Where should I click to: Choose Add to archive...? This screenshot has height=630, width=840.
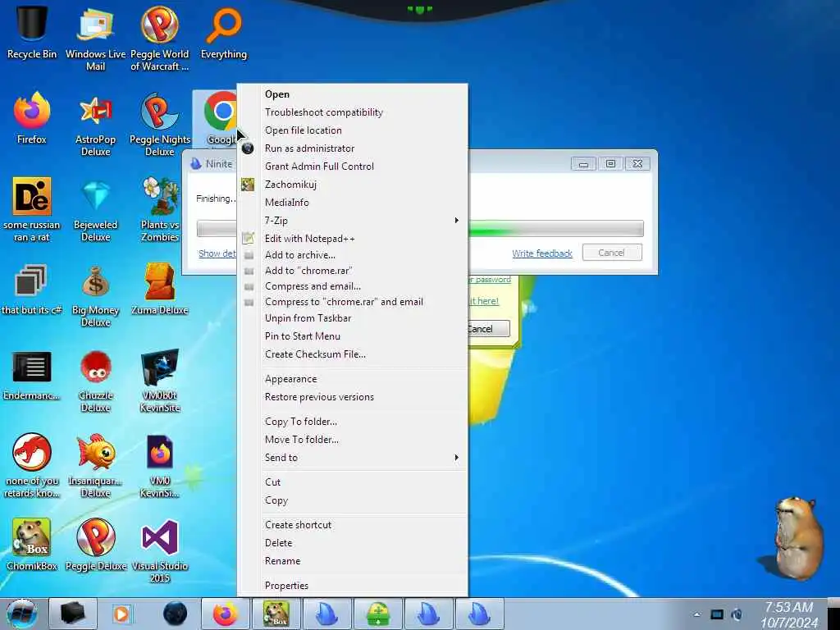point(353,255)
